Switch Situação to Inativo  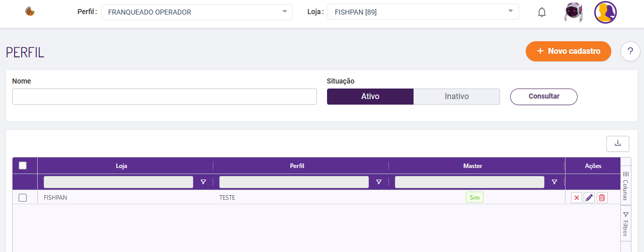(456, 97)
